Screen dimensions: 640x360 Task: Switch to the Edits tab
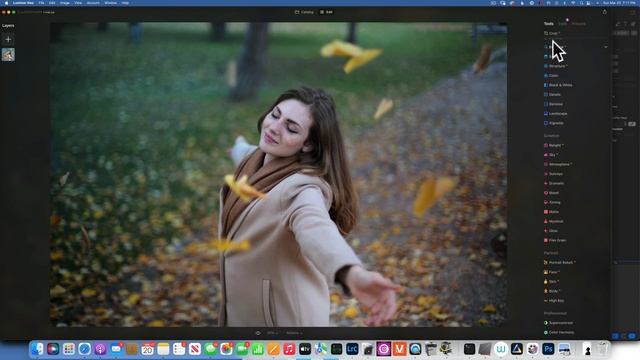[562, 24]
